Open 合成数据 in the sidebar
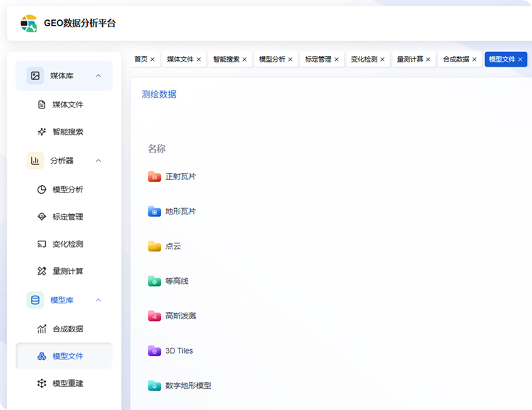The height and width of the screenshot is (410, 532). pos(64,329)
